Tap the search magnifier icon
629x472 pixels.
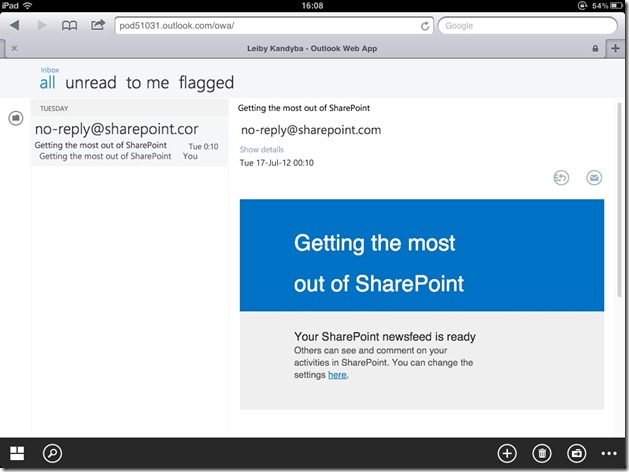[52, 454]
